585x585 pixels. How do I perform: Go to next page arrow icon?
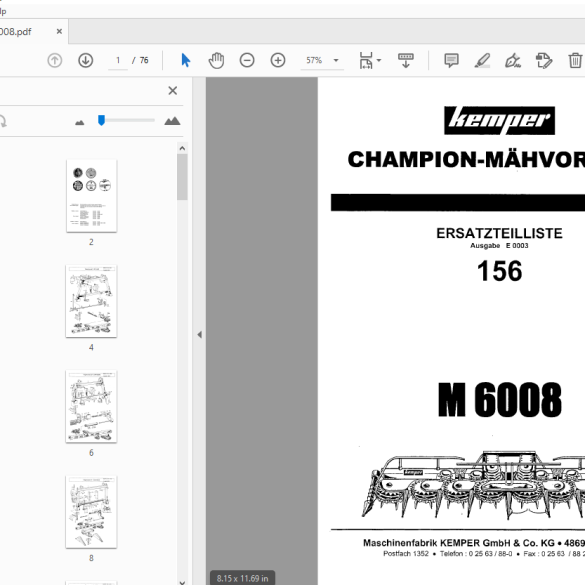[x=85, y=60]
